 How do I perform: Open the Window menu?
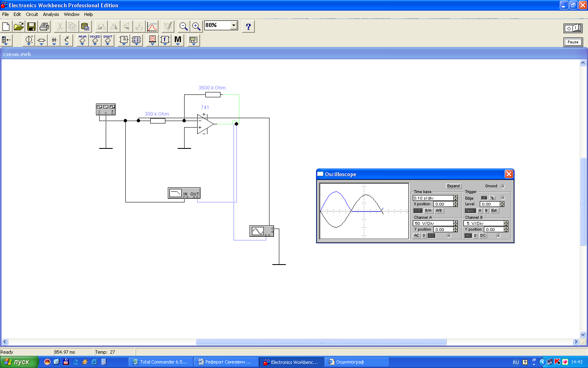(x=71, y=14)
